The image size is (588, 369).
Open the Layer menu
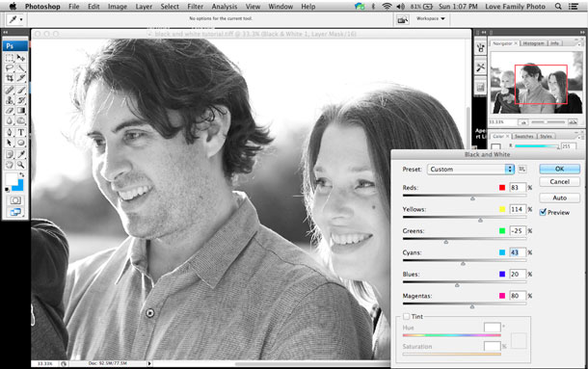click(144, 7)
